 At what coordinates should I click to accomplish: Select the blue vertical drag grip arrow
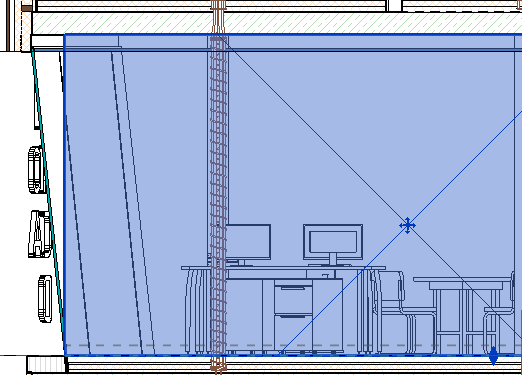[493, 356]
